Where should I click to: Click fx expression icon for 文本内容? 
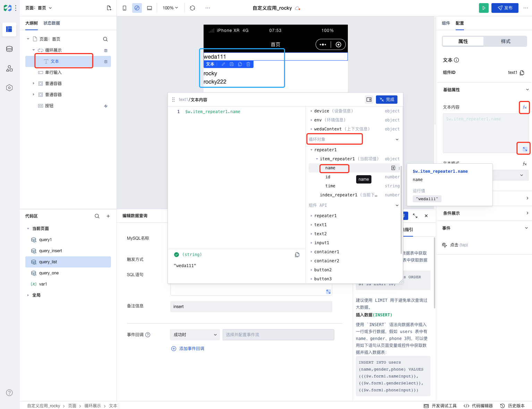coord(525,107)
